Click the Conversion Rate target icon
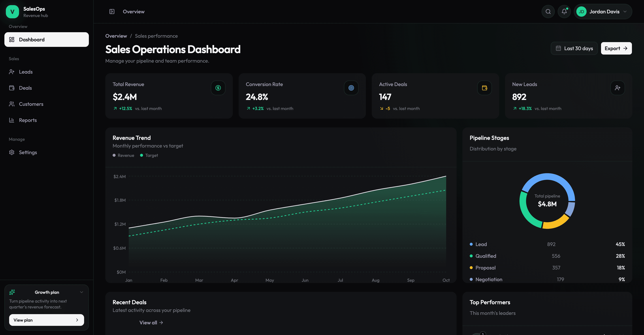 tap(351, 88)
